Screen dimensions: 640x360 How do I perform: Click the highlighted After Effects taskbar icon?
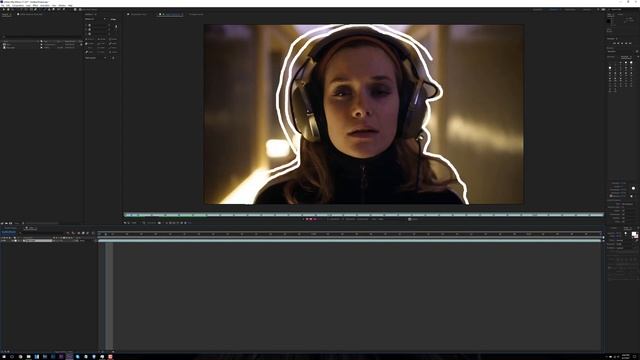pyautogui.click(x=69, y=357)
